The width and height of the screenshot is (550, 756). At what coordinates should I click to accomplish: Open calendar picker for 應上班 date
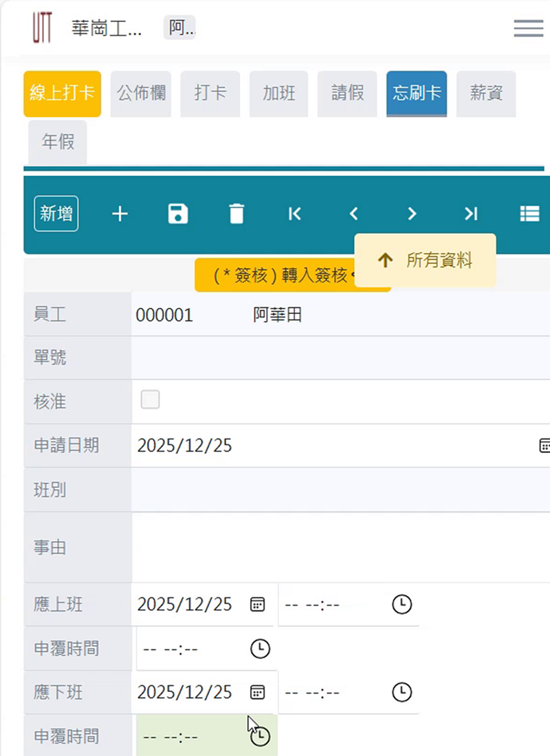click(258, 604)
